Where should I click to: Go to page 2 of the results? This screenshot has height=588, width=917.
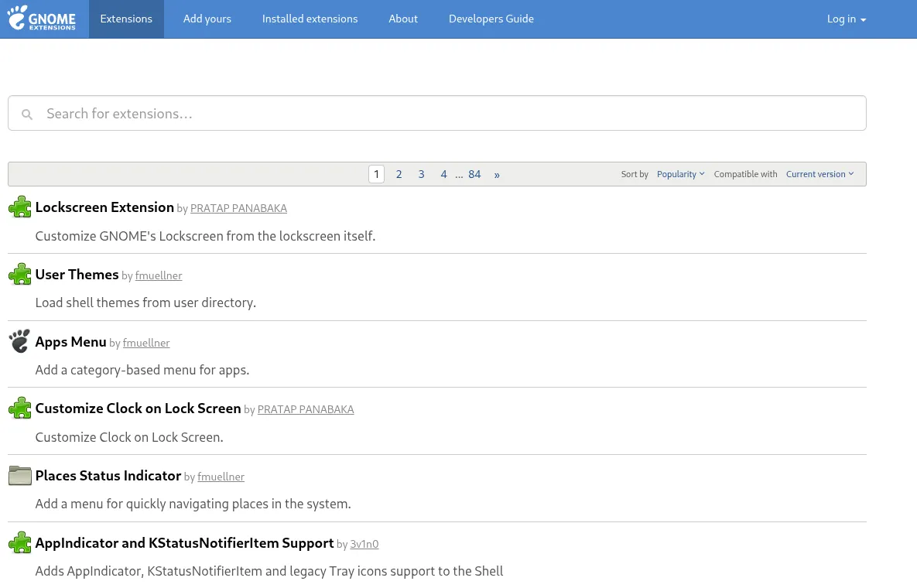coord(399,174)
